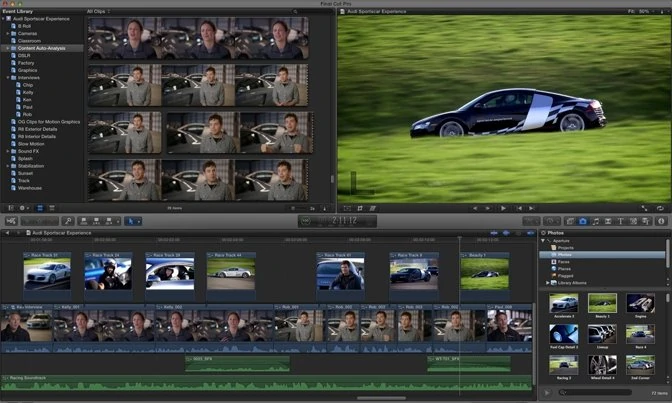This screenshot has height=403, width=672.
Task: Select the Racing Soundtrack audio clip
Action: [267, 383]
